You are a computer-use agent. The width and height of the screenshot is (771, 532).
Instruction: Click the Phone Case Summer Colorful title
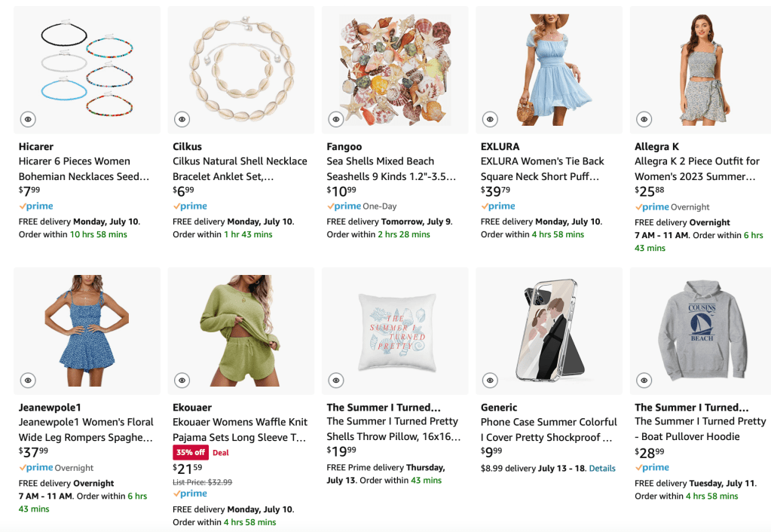pyautogui.click(x=549, y=430)
